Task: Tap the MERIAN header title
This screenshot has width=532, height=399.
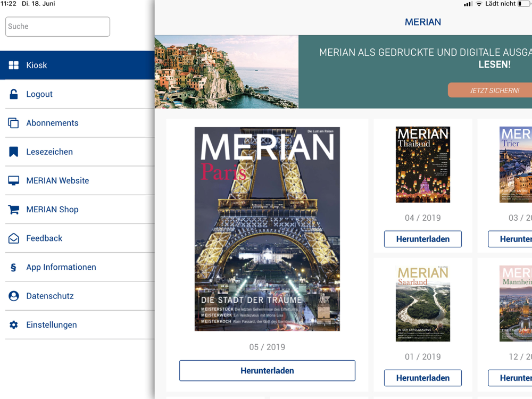Action: pyautogui.click(x=423, y=22)
